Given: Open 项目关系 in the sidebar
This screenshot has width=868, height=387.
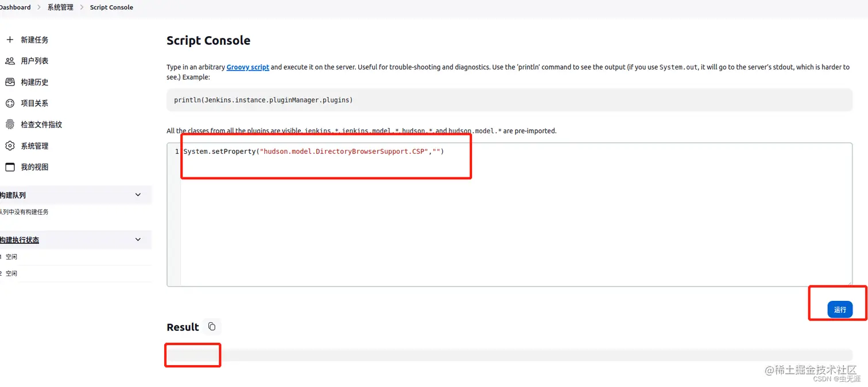Looking at the screenshot, I should (x=34, y=103).
